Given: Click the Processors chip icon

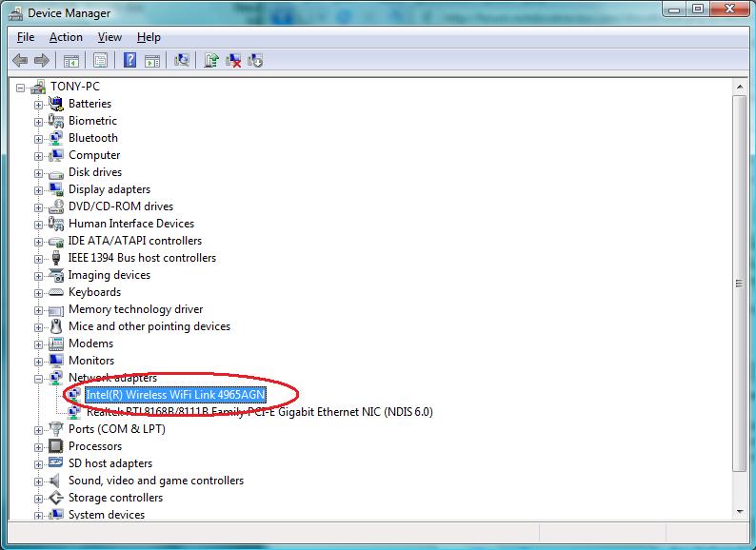Looking at the screenshot, I should 56,446.
